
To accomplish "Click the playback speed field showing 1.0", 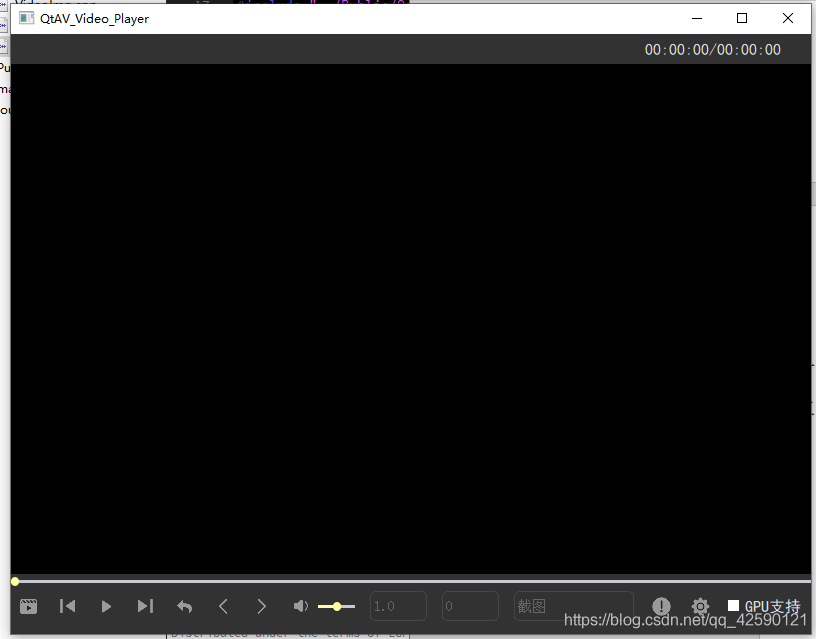I will (398, 606).
